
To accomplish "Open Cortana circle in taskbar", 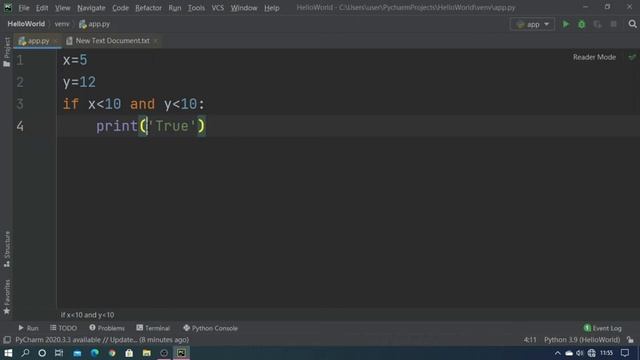I will pos(42,353).
